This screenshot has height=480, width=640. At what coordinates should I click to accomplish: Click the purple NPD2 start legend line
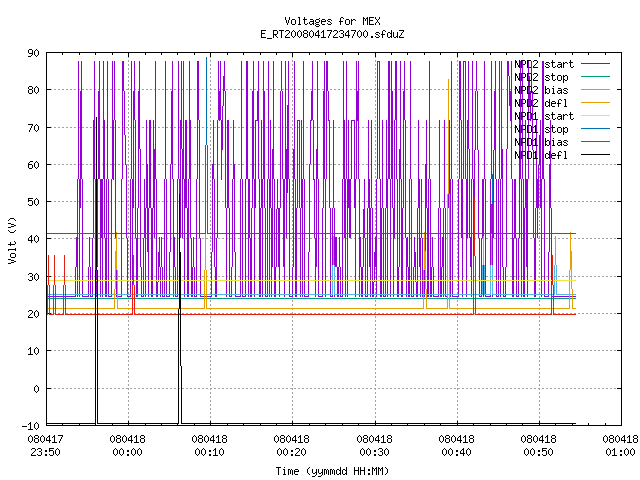tap(596, 64)
